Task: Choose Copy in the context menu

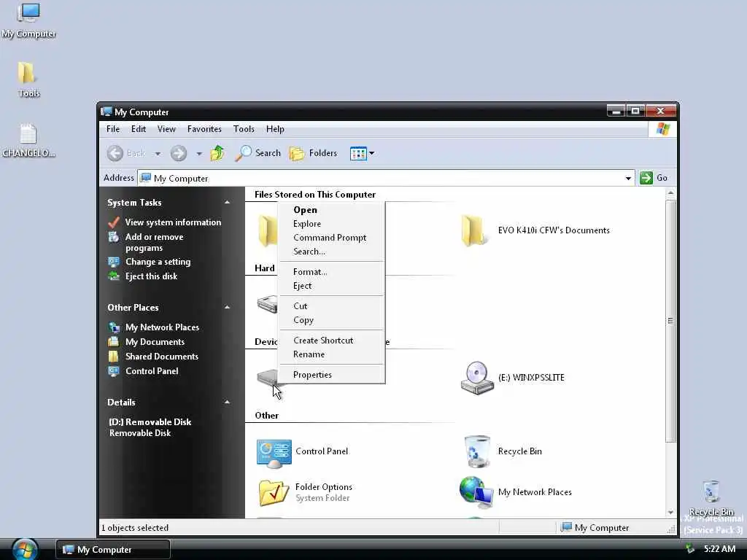Action: pos(332,320)
